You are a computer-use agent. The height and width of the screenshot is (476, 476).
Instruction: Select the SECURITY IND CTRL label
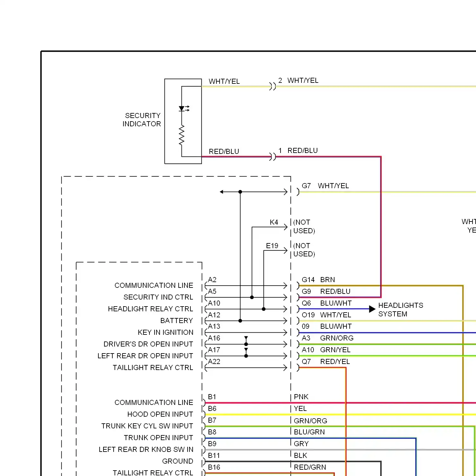(158, 297)
